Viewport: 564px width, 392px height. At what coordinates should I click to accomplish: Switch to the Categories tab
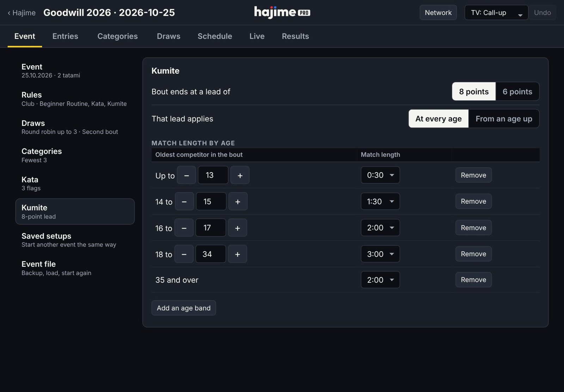(x=117, y=36)
